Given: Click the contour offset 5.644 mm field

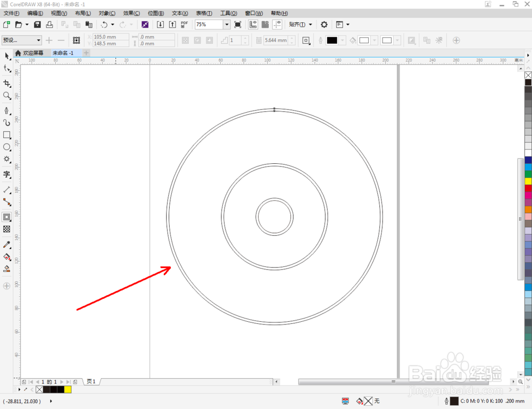Looking at the screenshot, I should click(x=276, y=40).
